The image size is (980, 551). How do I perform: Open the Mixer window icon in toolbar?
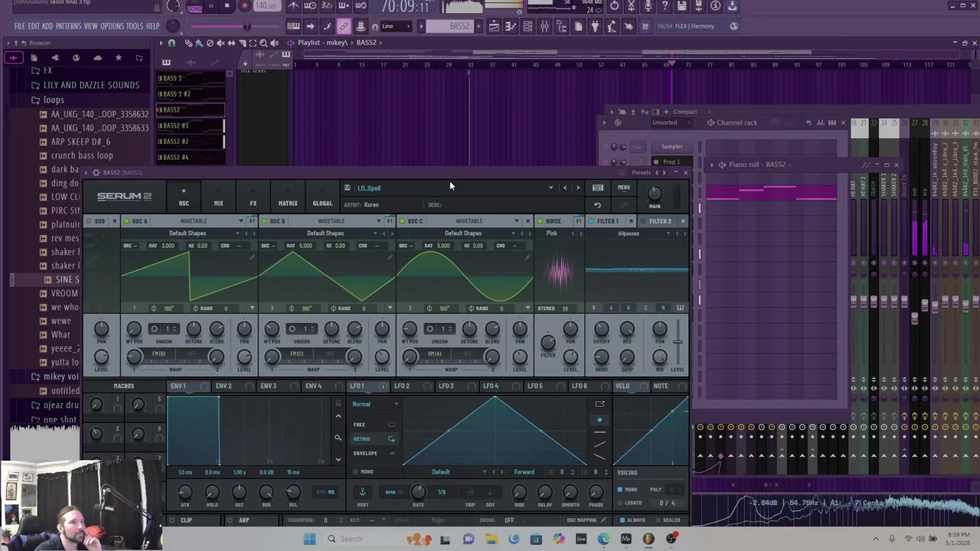coord(544,27)
